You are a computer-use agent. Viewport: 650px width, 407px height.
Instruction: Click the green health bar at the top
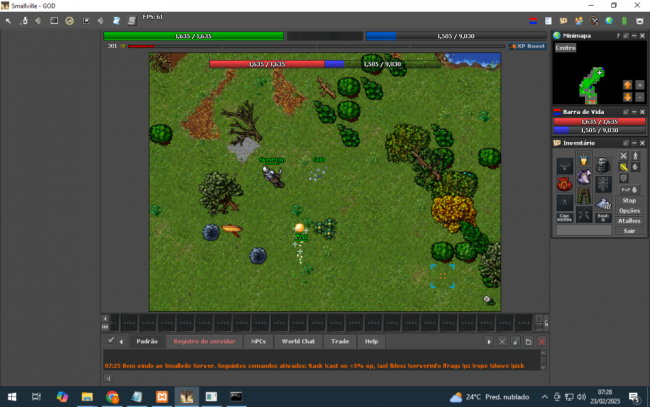coord(193,36)
